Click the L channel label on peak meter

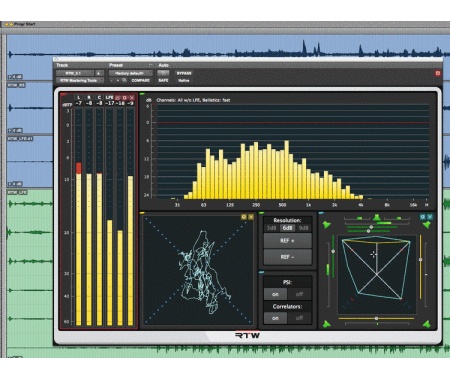tap(79, 97)
